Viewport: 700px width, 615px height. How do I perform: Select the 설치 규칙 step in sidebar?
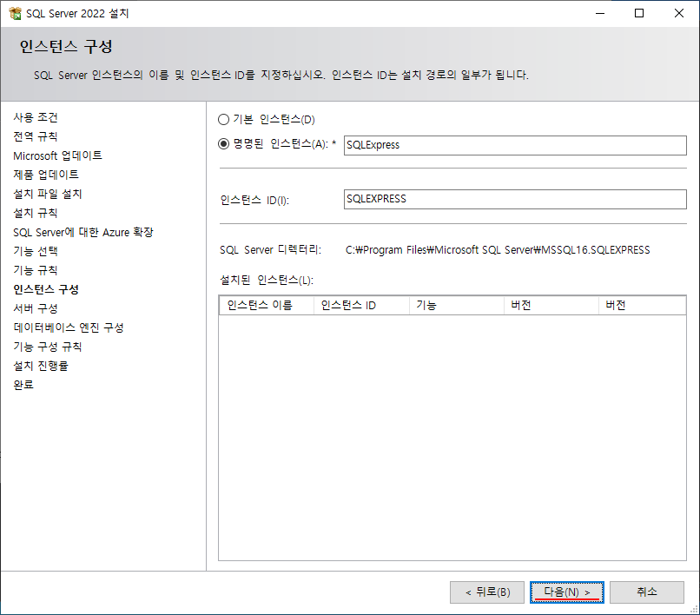pyautogui.click(x=36, y=213)
